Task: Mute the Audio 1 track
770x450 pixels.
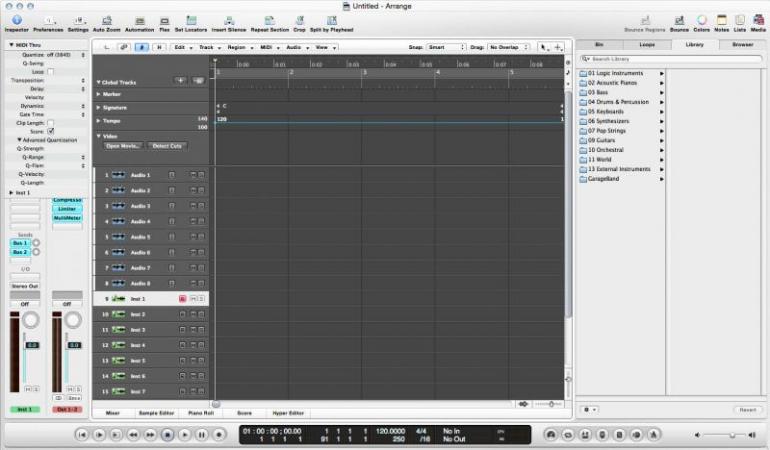Action: click(x=193, y=175)
